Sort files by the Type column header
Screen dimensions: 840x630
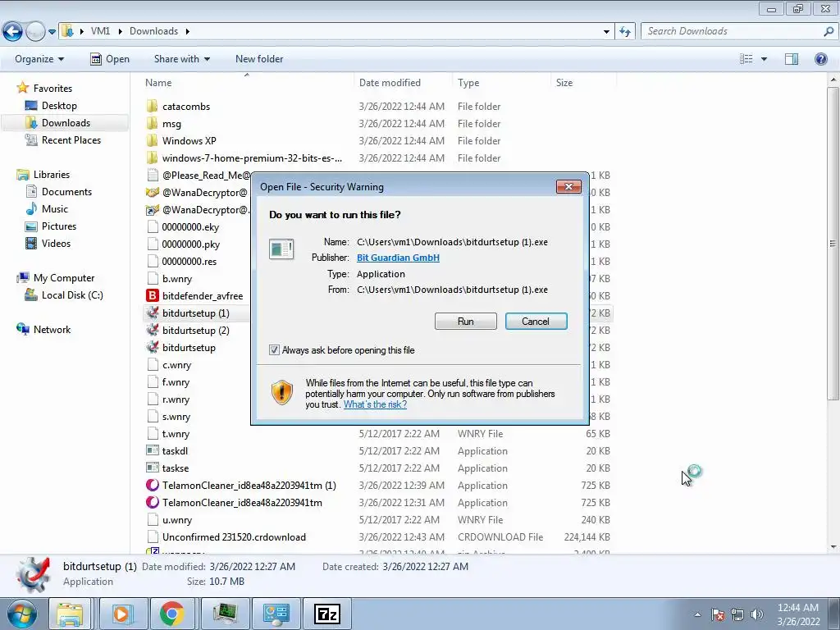tap(468, 83)
